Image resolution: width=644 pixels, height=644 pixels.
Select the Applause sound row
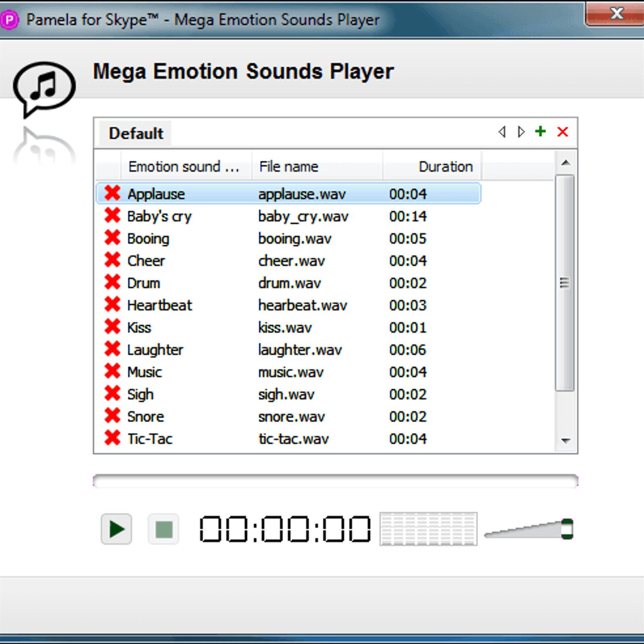(x=289, y=193)
